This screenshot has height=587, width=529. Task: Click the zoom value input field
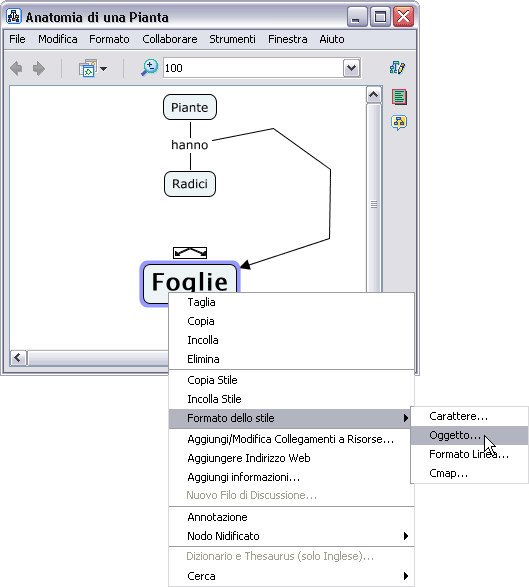pyautogui.click(x=253, y=68)
